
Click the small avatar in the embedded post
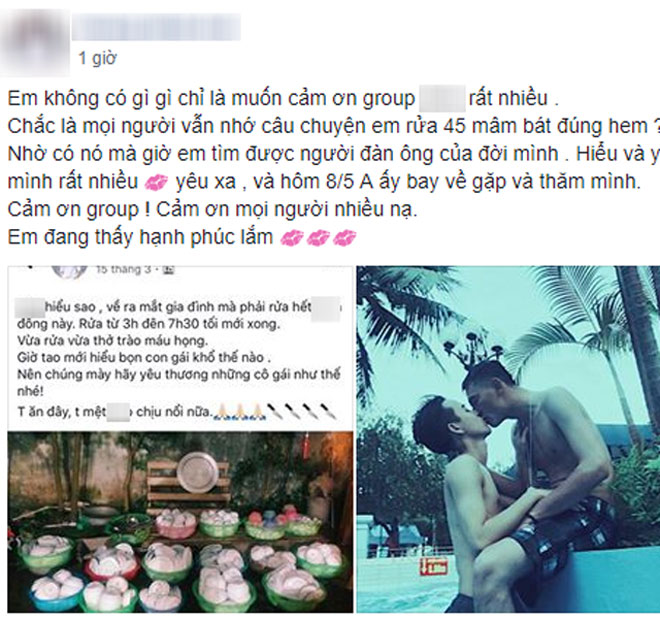(x=69, y=271)
